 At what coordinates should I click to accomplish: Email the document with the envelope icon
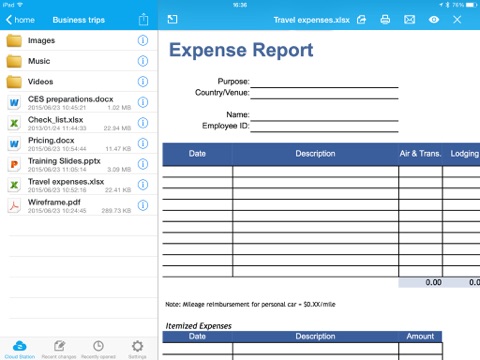409,20
